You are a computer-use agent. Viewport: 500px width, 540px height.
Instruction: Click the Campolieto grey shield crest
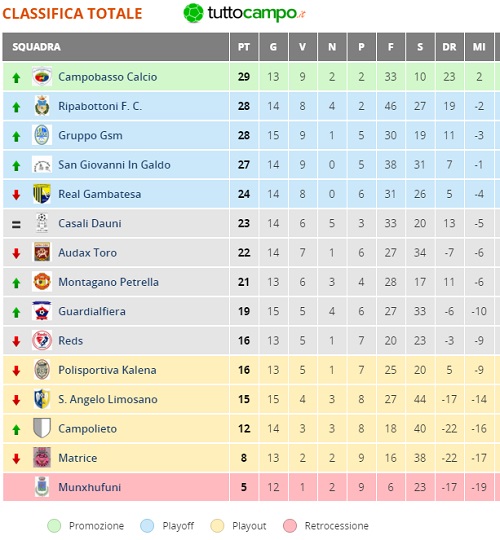(42, 428)
